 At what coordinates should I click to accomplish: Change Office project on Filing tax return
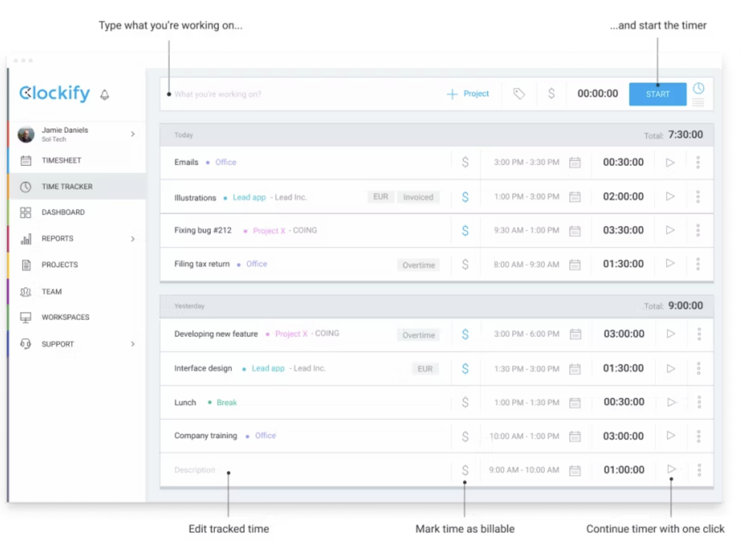click(256, 264)
